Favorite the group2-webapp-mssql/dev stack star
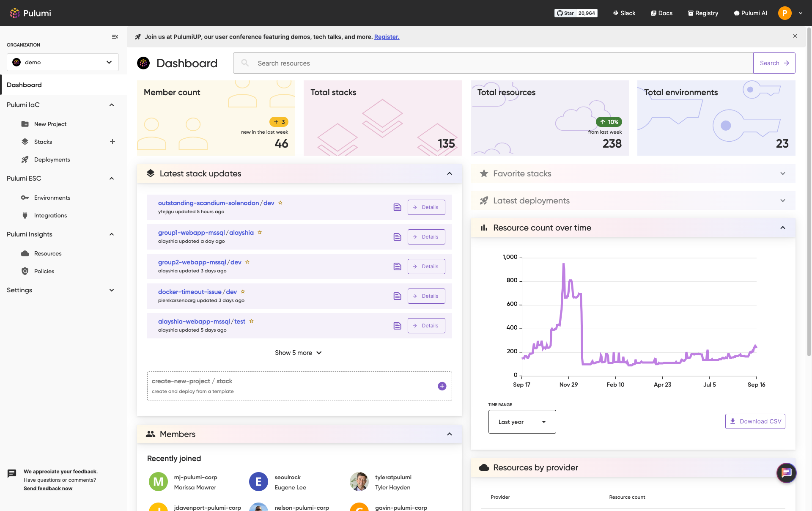The width and height of the screenshot is (812, 511). click(x=247, y=262)
